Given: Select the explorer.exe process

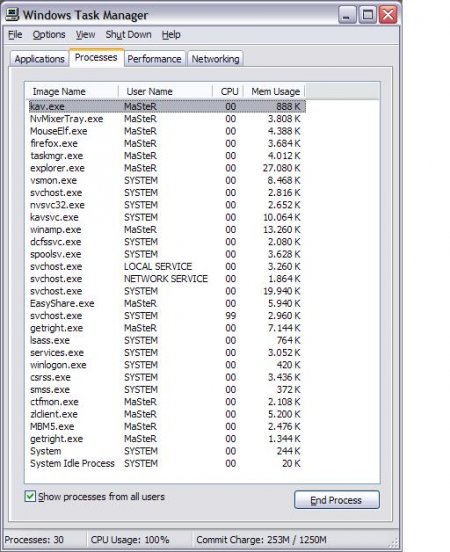Looking at the screenshot, I should (167, 168).
